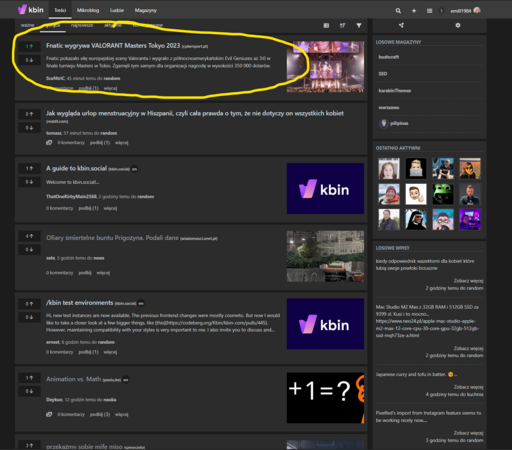Open the list icon in the header
This screenshot has width=512, height=450.
coord(429,11)
